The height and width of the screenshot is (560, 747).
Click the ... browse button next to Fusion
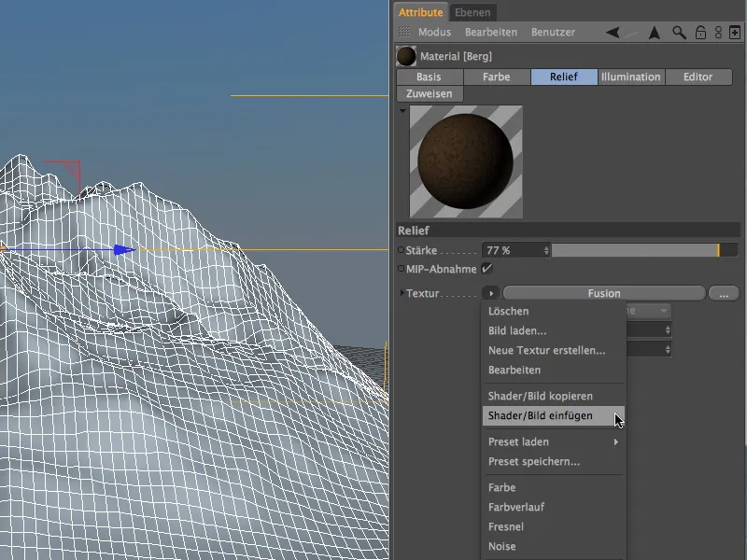pos(724,293)
